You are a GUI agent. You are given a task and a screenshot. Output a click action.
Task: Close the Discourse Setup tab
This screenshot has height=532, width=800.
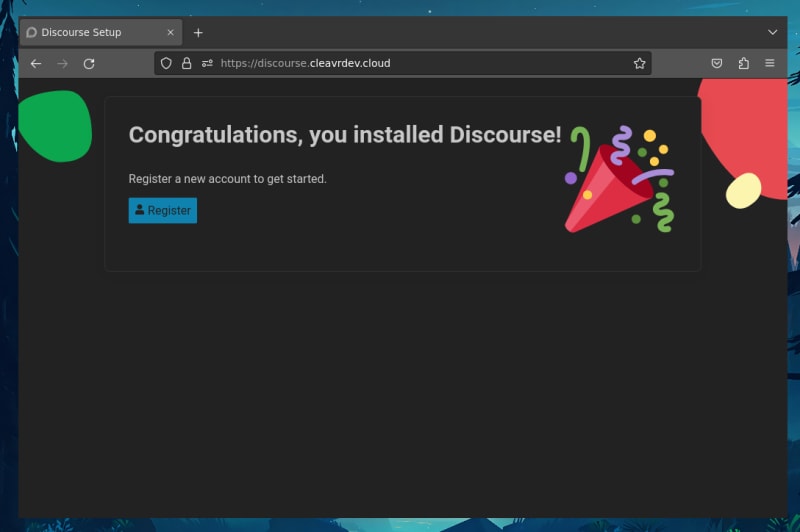(x=170, y=32)
